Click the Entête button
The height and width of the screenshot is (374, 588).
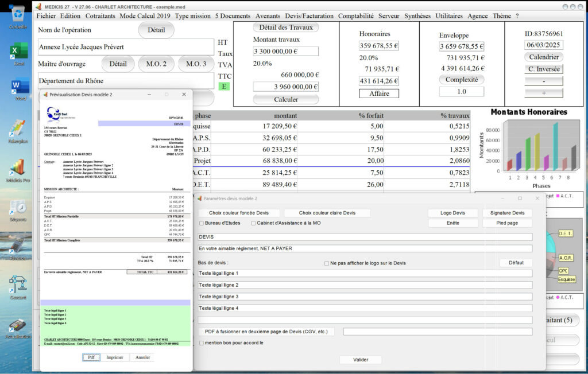click(x=452, y=223)
